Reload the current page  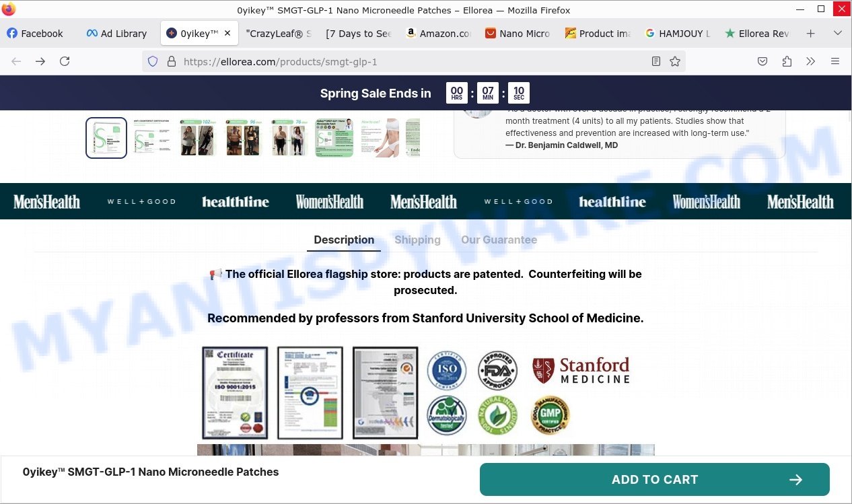click(x=65, y=61)
